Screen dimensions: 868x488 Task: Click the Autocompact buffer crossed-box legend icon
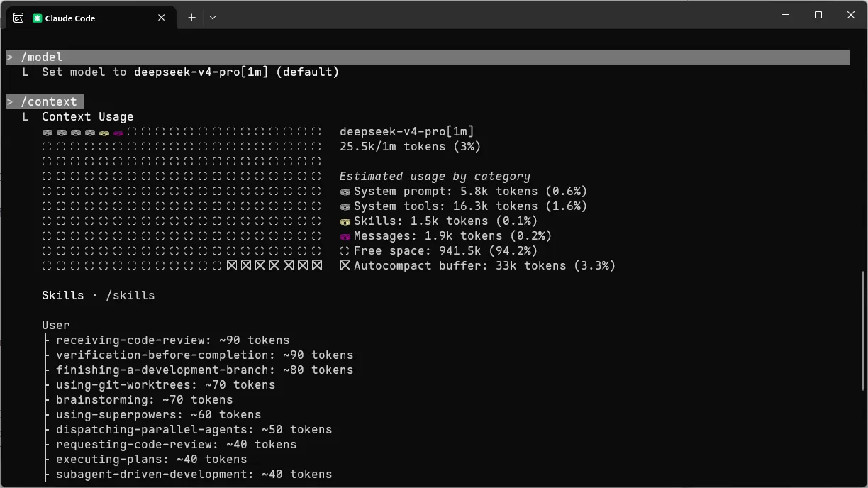pos(345,266)
